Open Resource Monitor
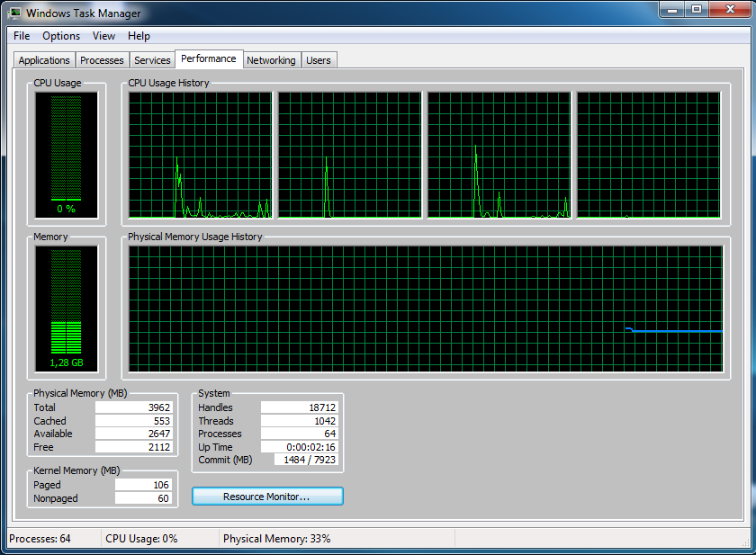 point(267,497)
